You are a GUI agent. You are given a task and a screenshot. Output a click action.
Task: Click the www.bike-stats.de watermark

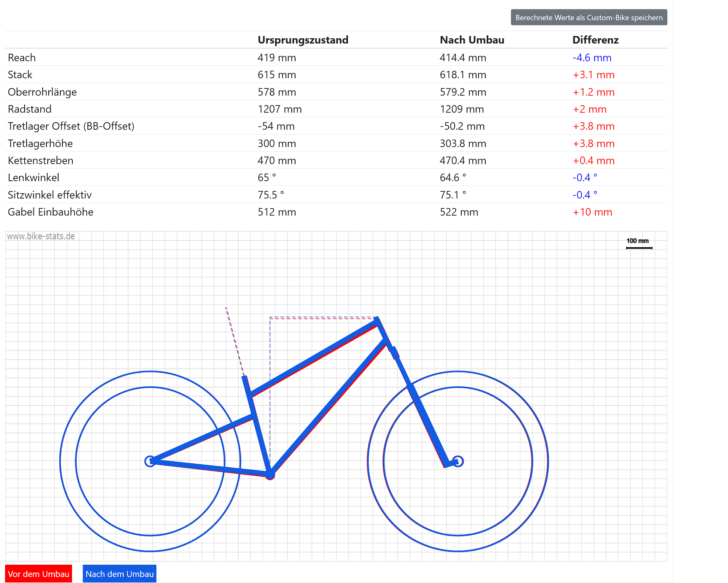click(x=41, y=236)
